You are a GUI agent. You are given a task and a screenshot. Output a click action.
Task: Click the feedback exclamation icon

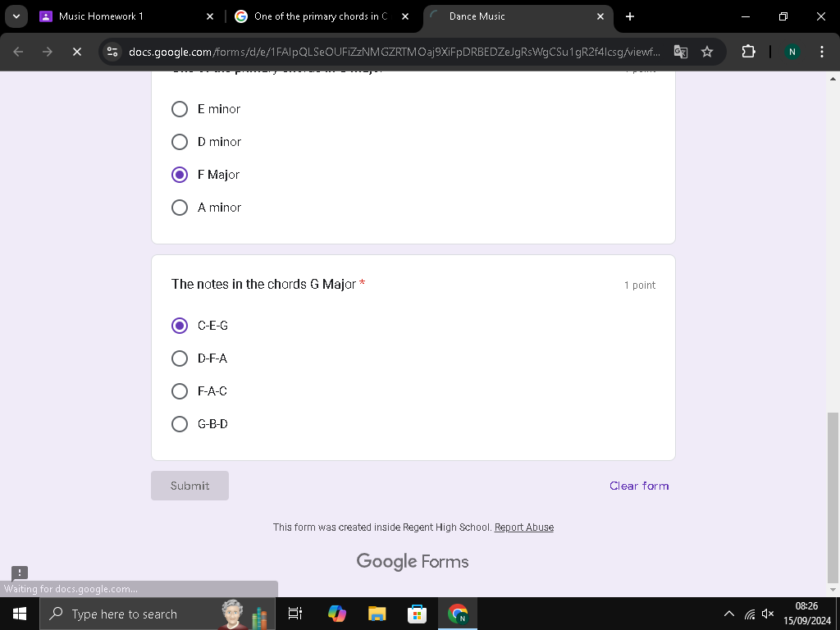pyautogui.click(x=20, y=573)
